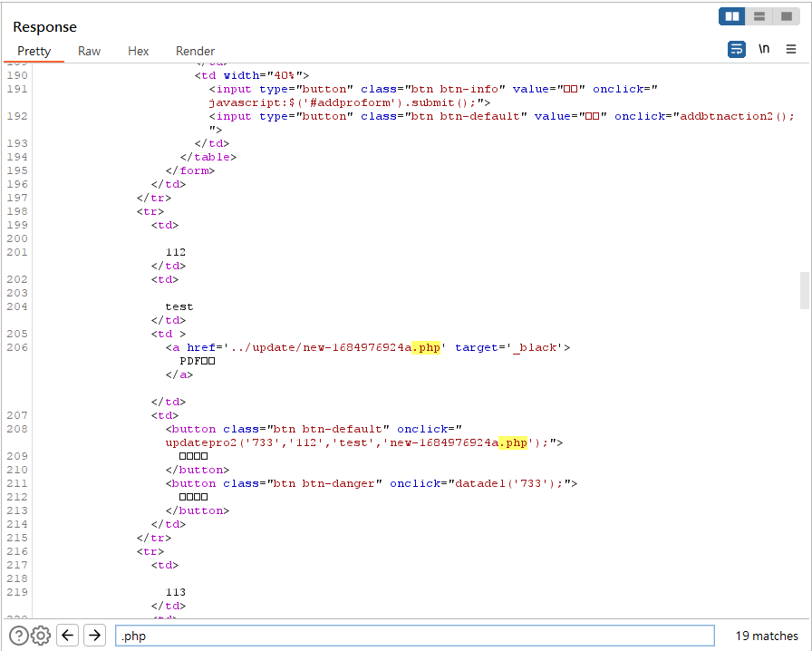
Task: Click the </table> closing tag on line 194
Action: click(208, 157)
